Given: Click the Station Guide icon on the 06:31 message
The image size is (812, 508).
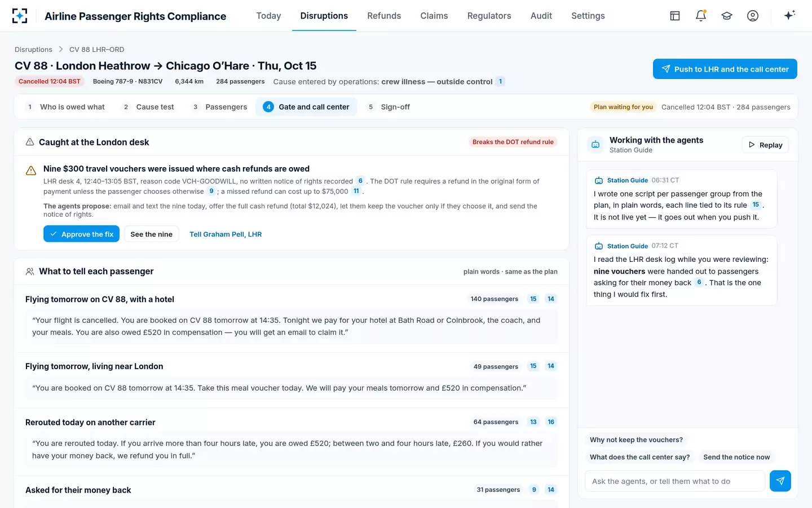Looking at the screenshot, I should (x=599, y=181).
